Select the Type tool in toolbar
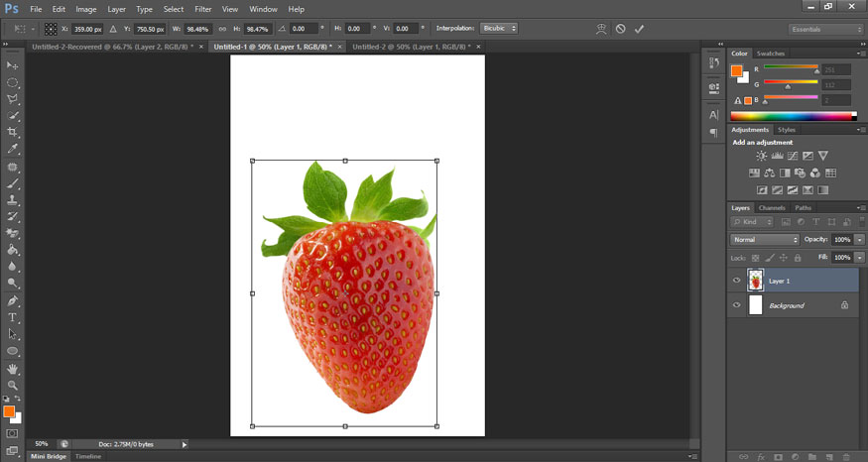Screen dimensions: 868x462 click(13, 317)
